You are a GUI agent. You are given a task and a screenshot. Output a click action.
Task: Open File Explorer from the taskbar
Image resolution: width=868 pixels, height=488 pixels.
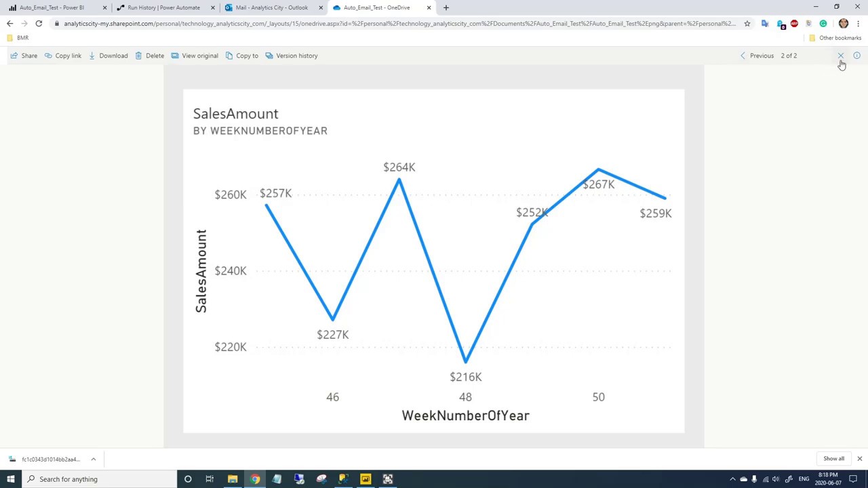[x=233, y=479]
